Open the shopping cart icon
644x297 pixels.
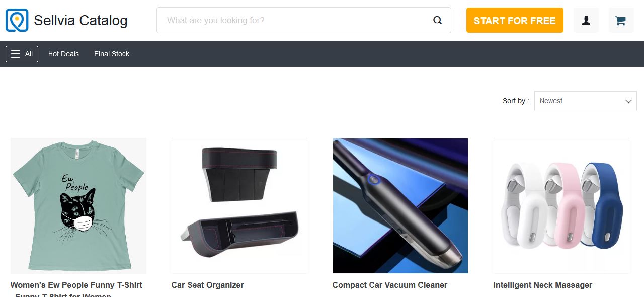click(x=621, y=20)
